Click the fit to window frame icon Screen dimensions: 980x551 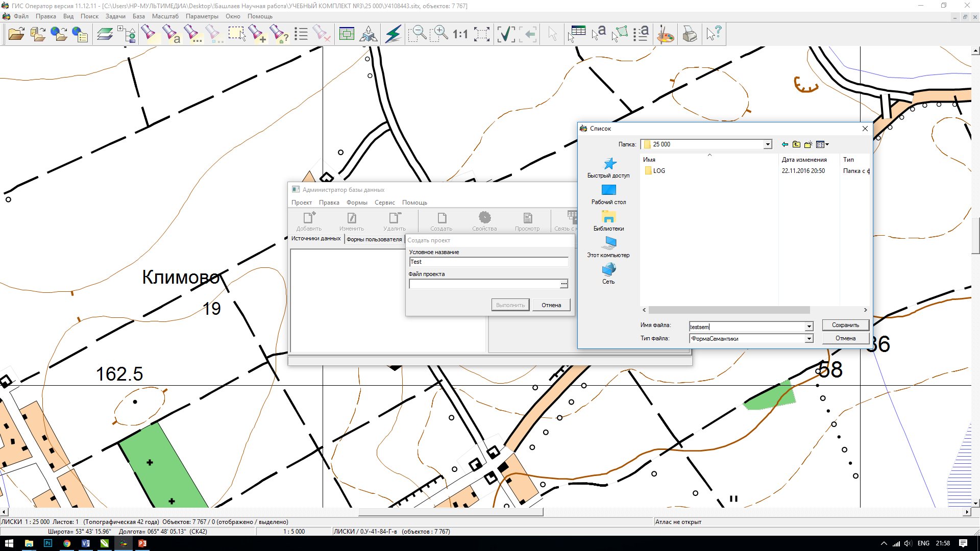(482, 34)
